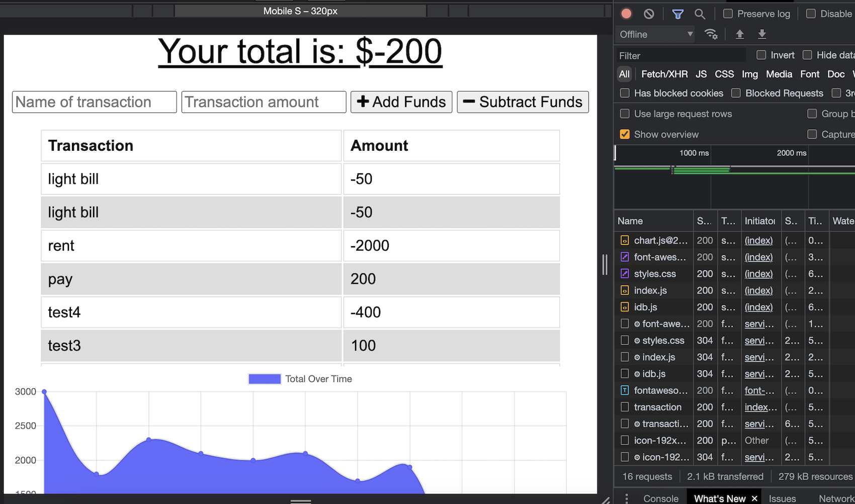The height and width of the screenshot is (504, 855).
Task: Clear the network log
Action: (648, 14)
